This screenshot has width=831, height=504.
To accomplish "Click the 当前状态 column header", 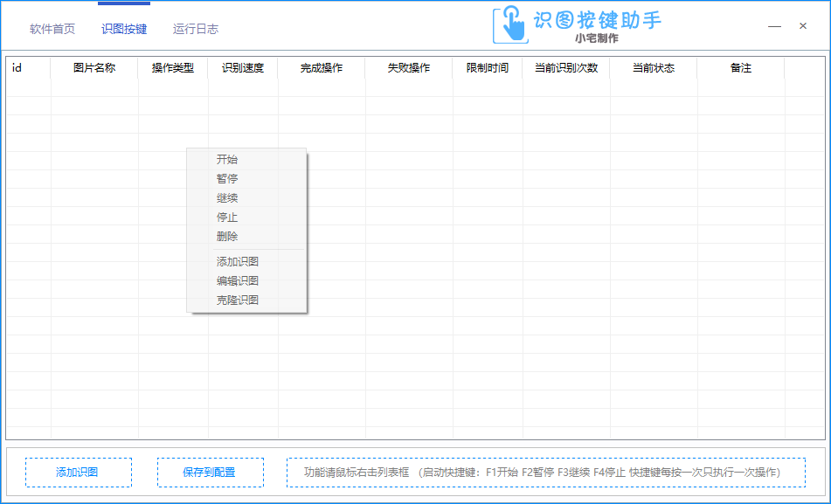I will 654,68.
